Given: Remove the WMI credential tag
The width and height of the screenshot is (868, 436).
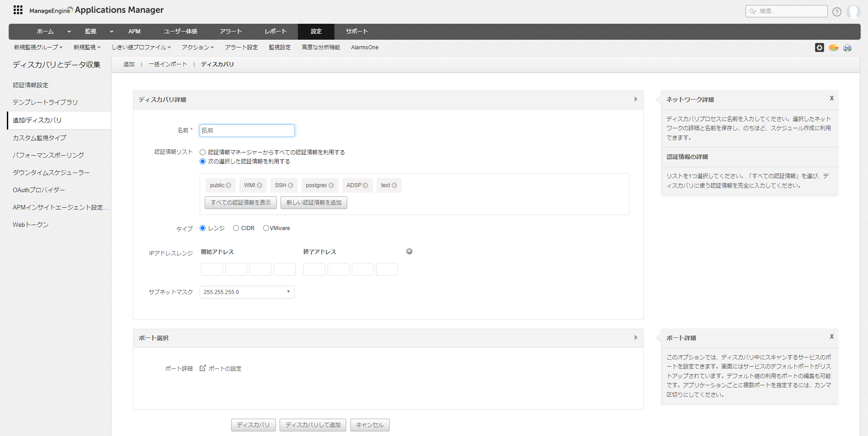Looking at the screenshot, I should (x=259, y=185).
